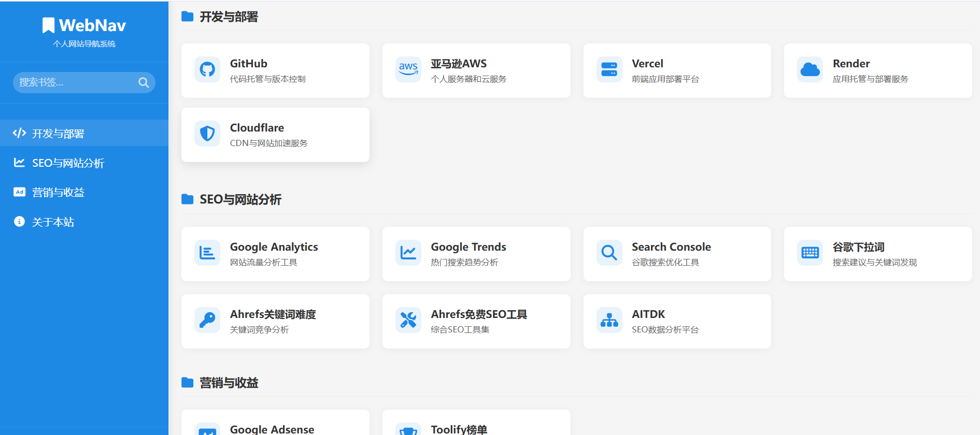Click the Ad icon beside 营销与收益

(19, 192)
